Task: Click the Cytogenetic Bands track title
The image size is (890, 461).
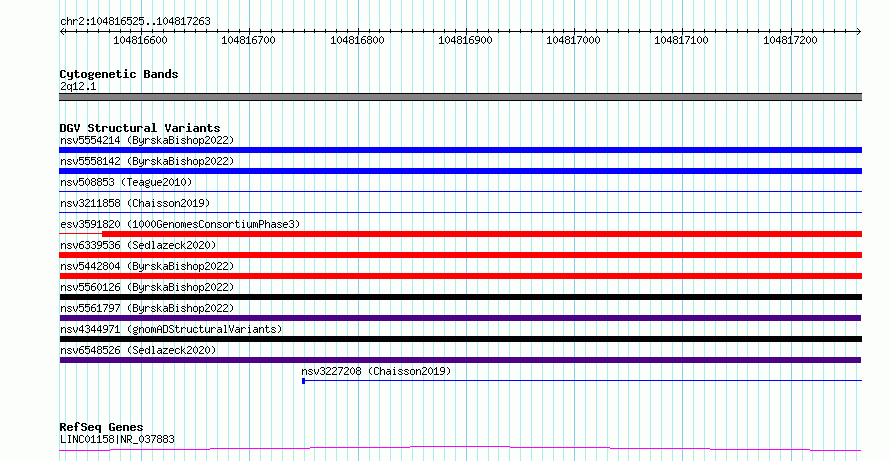Action: tap(119, 74)
